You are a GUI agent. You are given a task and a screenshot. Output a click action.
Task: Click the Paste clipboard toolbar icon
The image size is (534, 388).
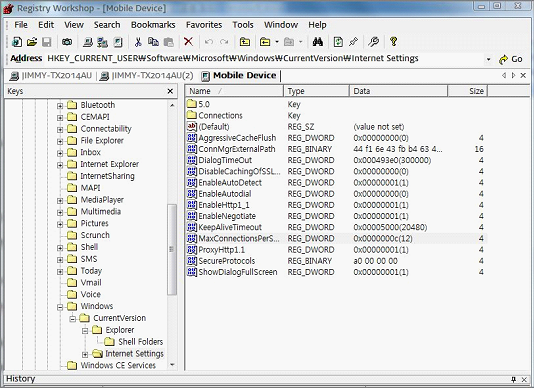(169, 42)
